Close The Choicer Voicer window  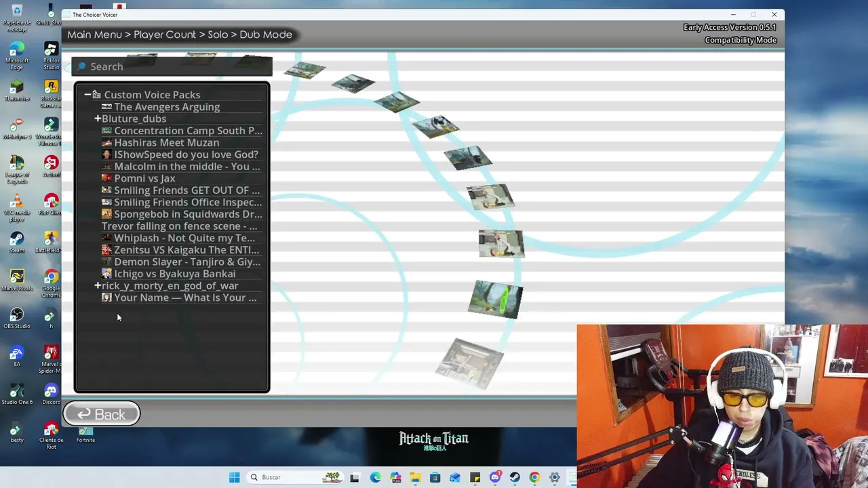click(774, 14)
